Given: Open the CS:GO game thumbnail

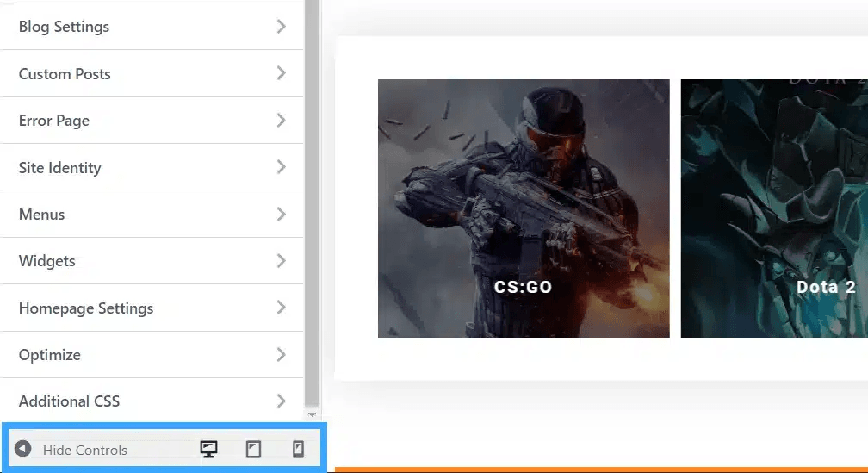Looking at the screenshot, I should click(524, 208).
